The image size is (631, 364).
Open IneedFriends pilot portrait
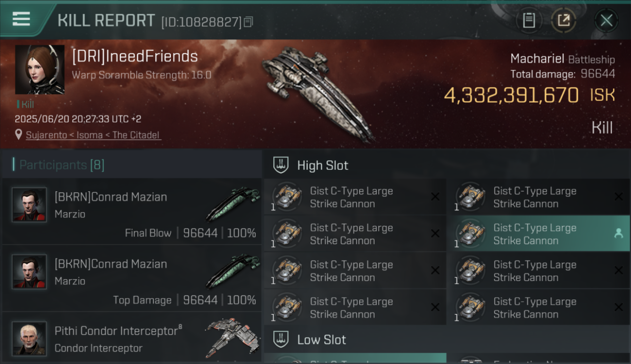click(40, 69)
